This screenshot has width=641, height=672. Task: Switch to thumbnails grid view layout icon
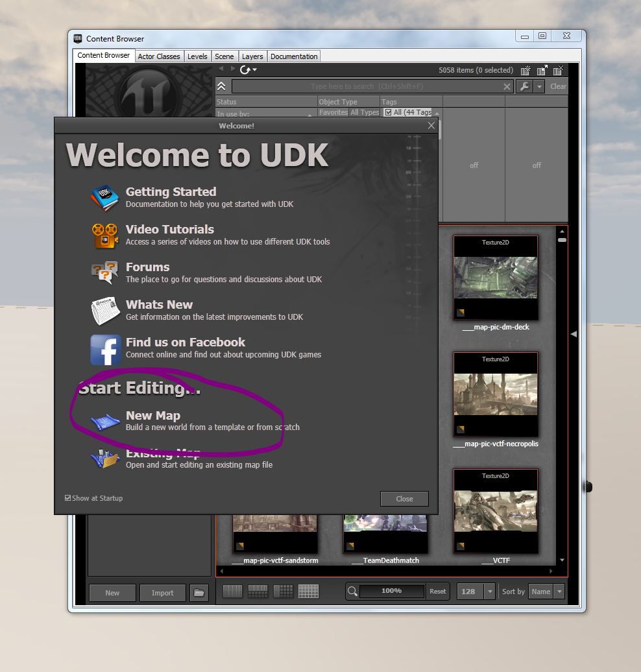309,592
